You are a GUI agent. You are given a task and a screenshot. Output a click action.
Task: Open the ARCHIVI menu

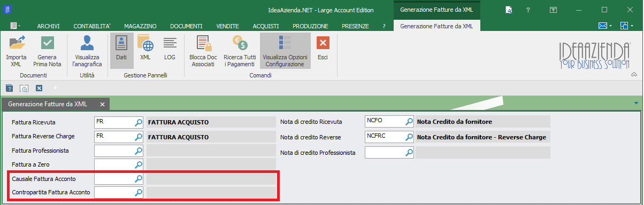(48, 26)
